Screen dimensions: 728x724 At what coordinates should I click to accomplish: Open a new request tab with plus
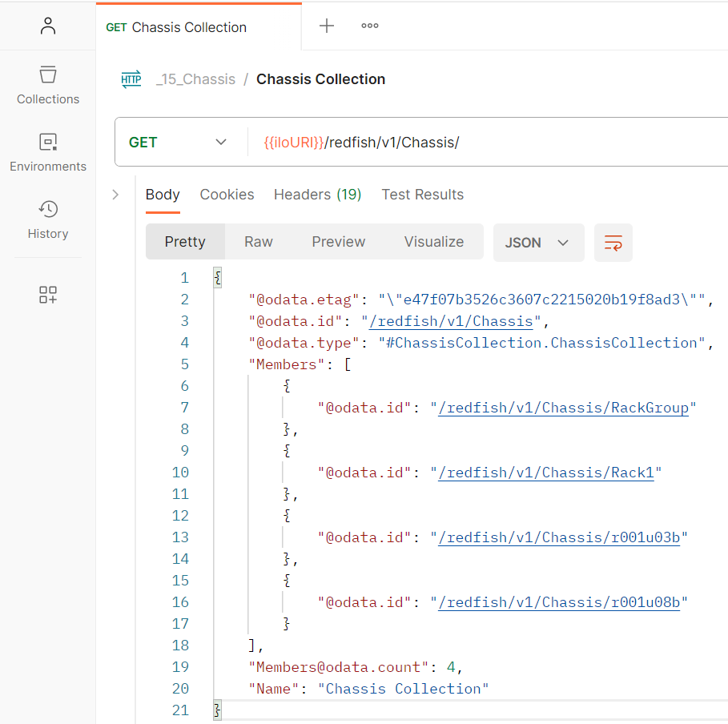click(327, 26)
